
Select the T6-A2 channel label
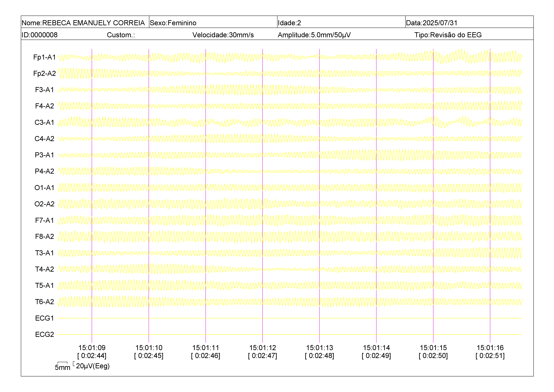coord(44,302)
